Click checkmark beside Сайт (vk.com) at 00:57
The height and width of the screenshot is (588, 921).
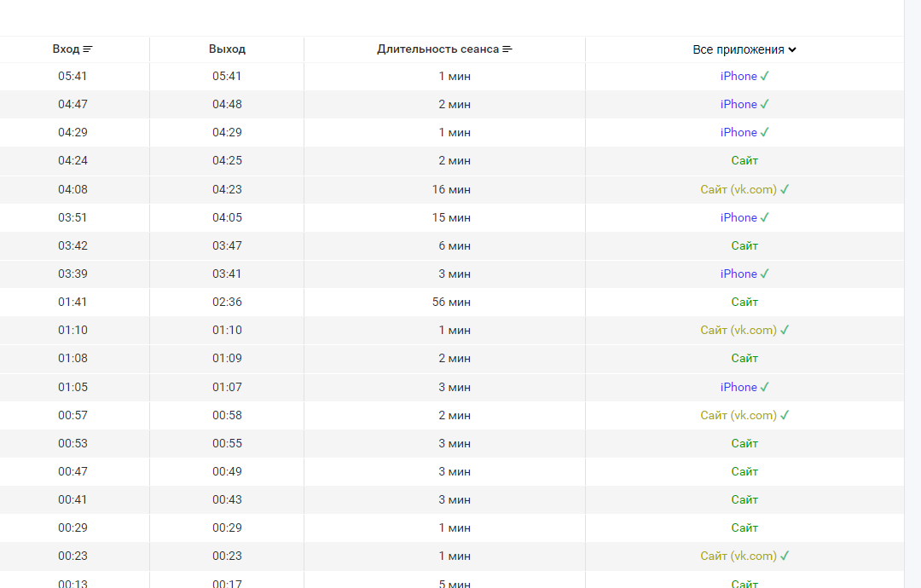tap(785, 416)
